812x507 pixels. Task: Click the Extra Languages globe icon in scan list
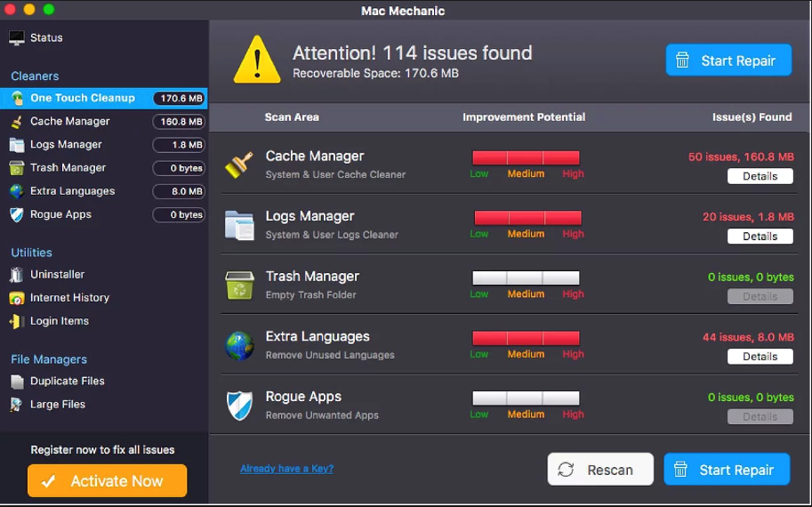point(238,345)
